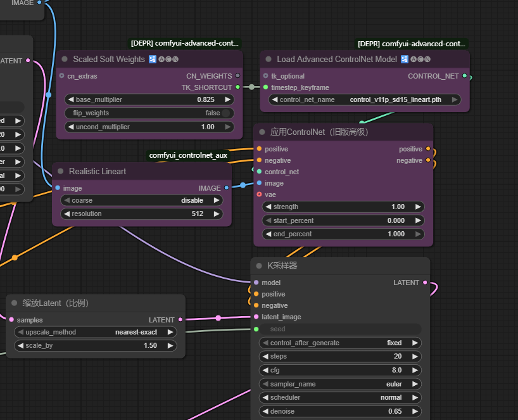Viewport: 518px width, 420px height.
Task: Click the comfyui_controlnet_aux badge label
Action: tap(188, 155)
